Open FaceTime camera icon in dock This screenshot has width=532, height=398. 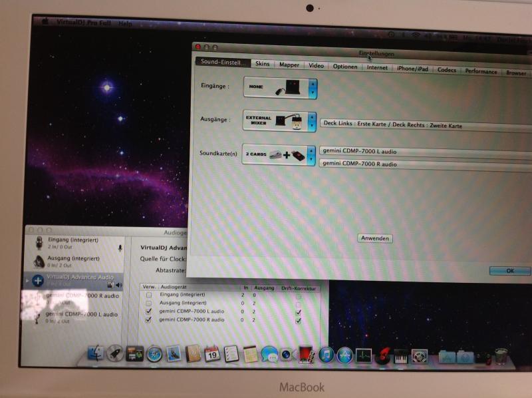coord(287,355)
